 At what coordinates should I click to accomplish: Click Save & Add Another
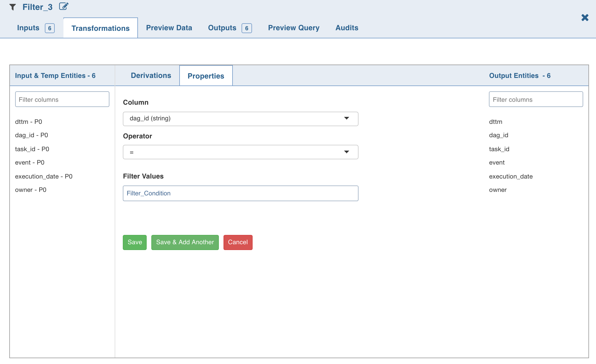[185, 242]
